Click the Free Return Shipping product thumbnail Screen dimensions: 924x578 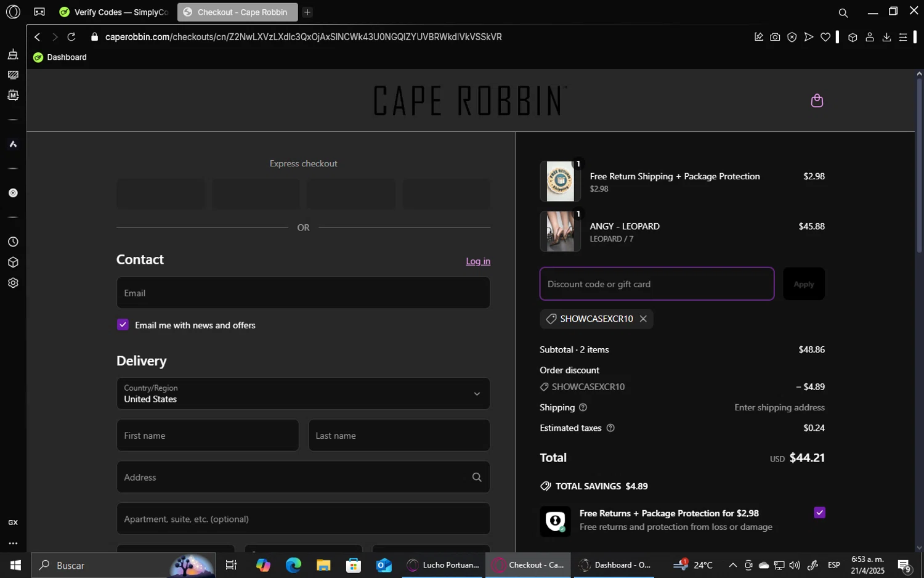coord(561,181)
